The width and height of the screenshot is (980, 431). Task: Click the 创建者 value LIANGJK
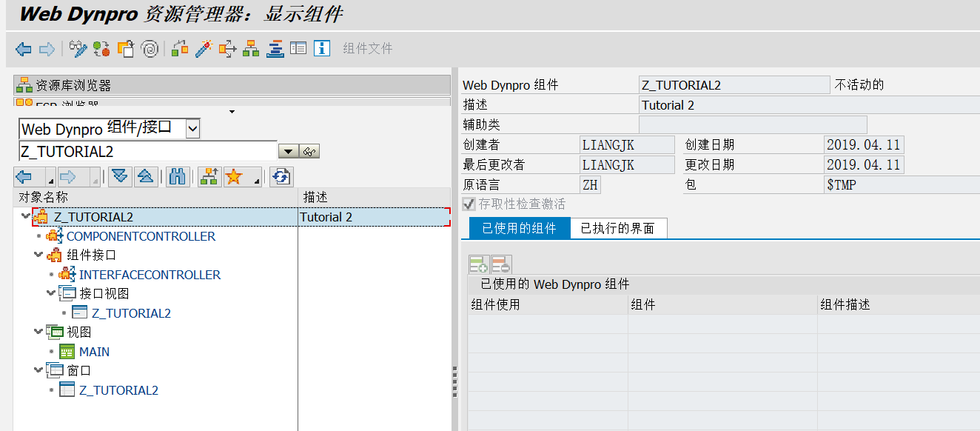pyautogui.click(x=627, y=145)
